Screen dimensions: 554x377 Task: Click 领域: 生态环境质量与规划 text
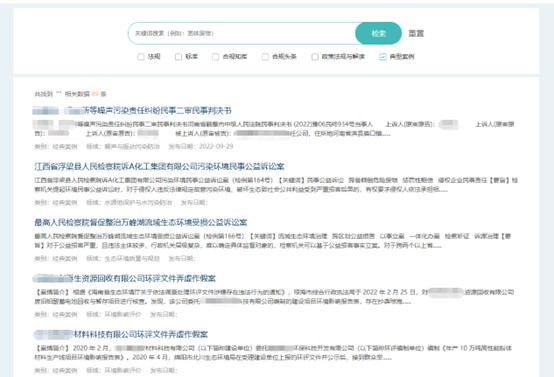click(123, 258)
